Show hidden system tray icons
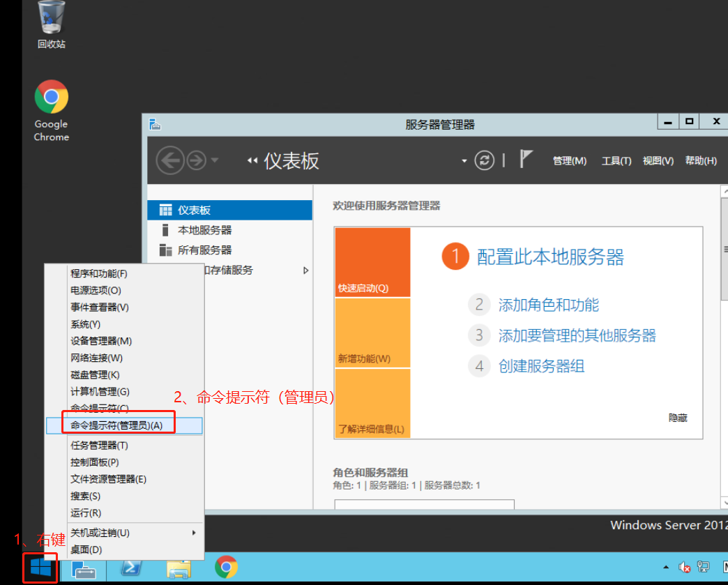The height and width of the screenshot is (585, 728). [665, 568]
